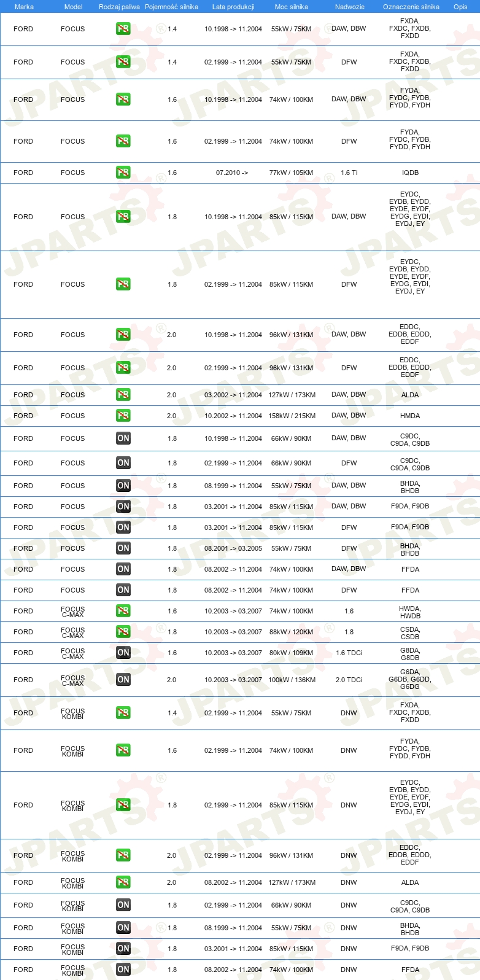This screenshot has width=480, height=980.
Task: Click the '1.6 Ti' body cell
Action: 349,173
